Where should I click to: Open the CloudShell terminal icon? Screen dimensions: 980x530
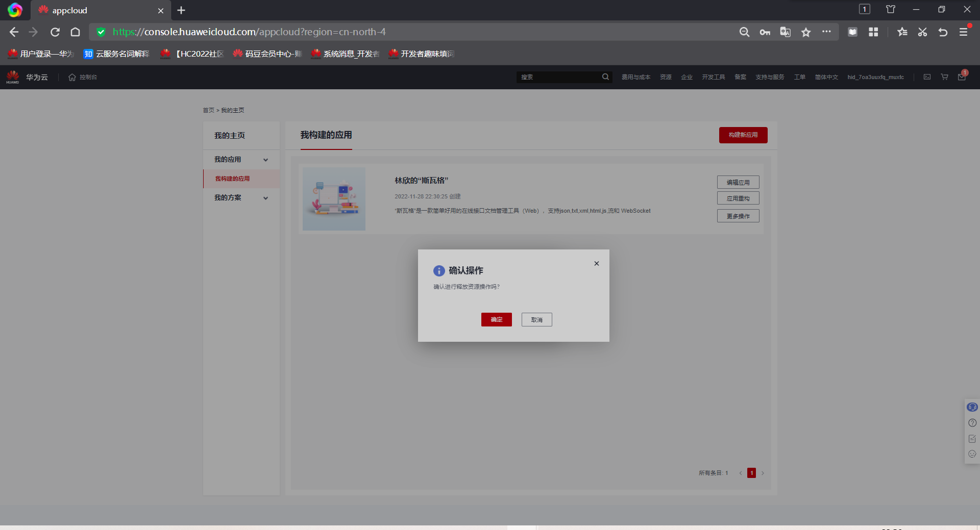tap(927, 77)
